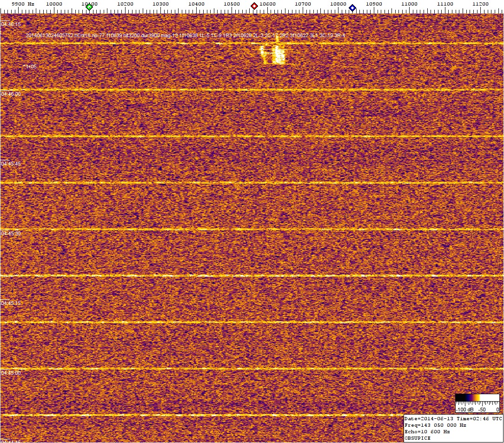
Task: Click the OBSUPICE station name
Action: [418, 438]
